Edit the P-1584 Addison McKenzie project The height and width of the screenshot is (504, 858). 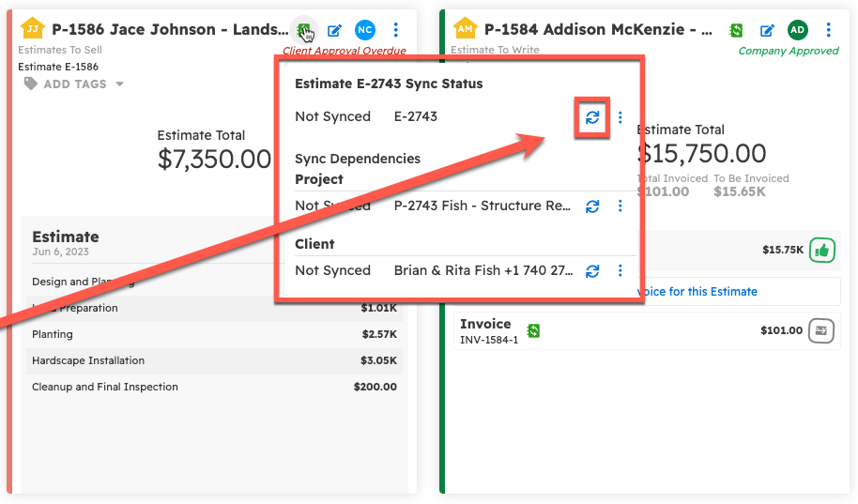click(767, 30)
